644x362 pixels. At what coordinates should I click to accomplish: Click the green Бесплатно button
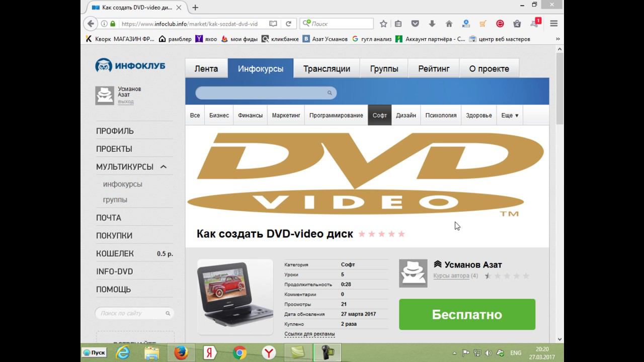467,314
